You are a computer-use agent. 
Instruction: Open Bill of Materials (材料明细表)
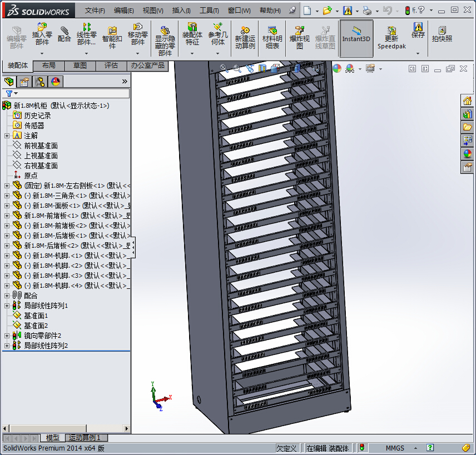coord(272,38)
